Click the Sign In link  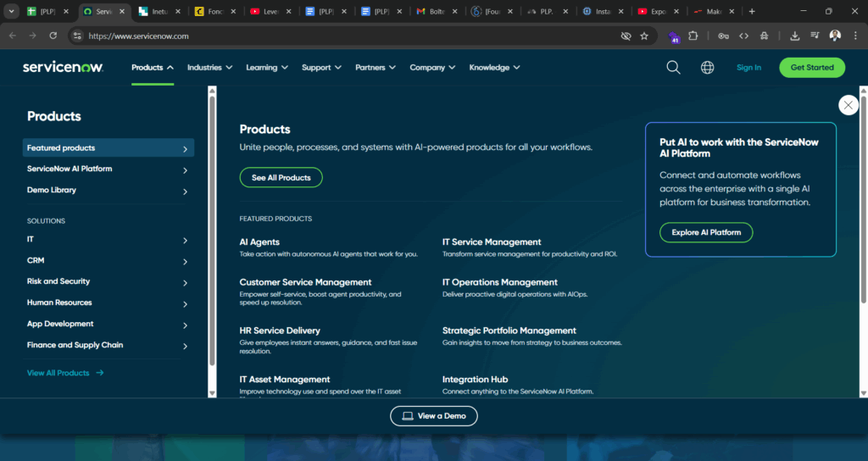tap(748, 68)
